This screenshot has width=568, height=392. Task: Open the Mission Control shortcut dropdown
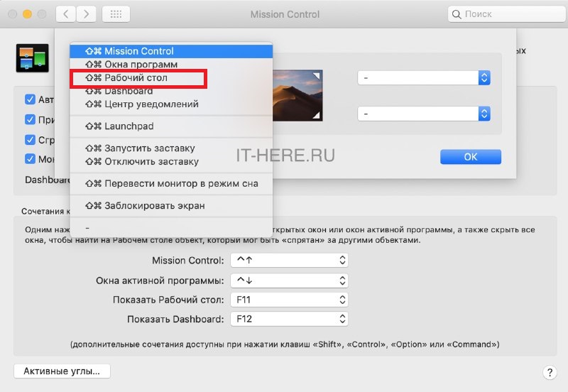click(x=289, y=260)
